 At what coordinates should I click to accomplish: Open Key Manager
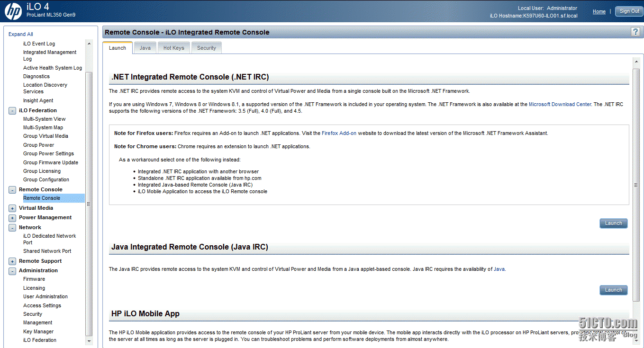tap(38, 331)
